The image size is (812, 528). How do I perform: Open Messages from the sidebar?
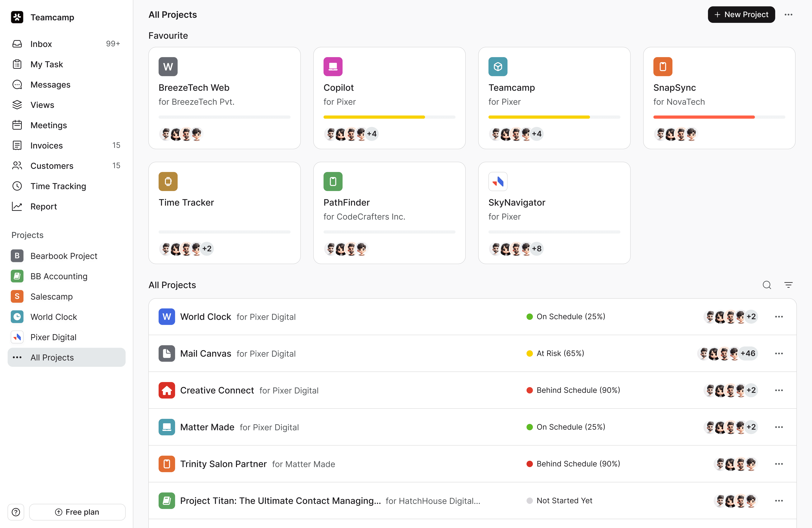click(x=50, y=85)
